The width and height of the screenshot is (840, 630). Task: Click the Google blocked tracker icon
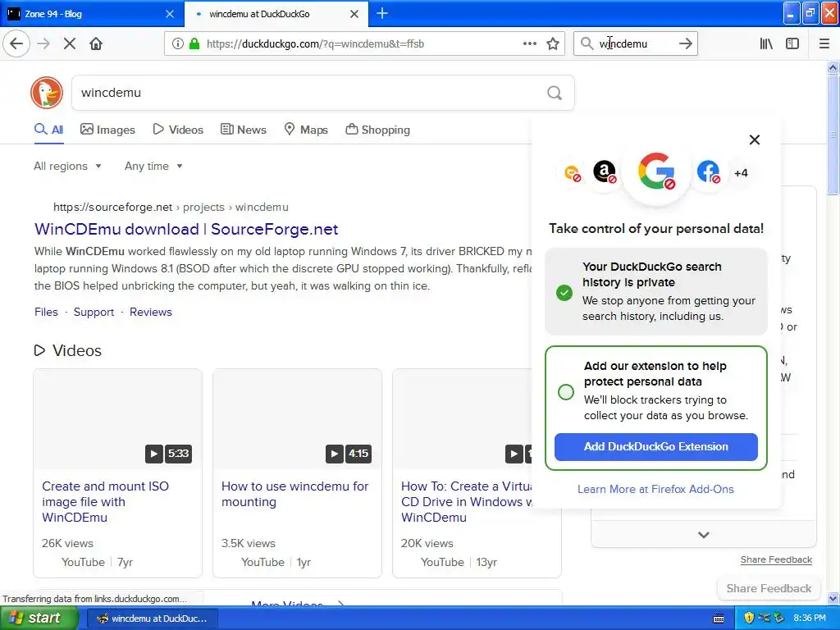656,172
